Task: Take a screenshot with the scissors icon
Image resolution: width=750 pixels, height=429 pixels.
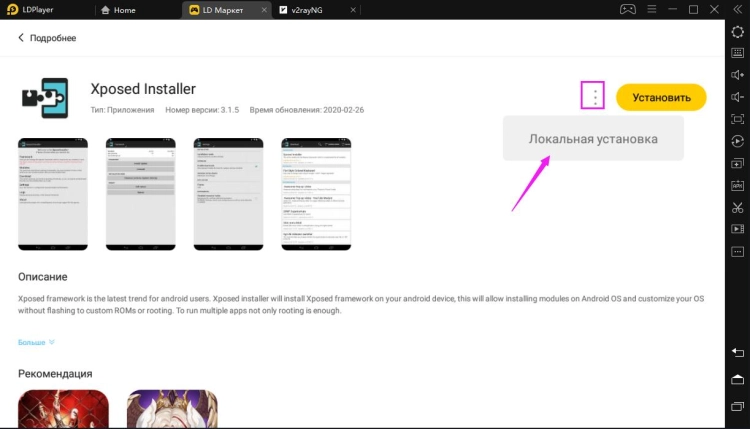Action: pos(738,208)
